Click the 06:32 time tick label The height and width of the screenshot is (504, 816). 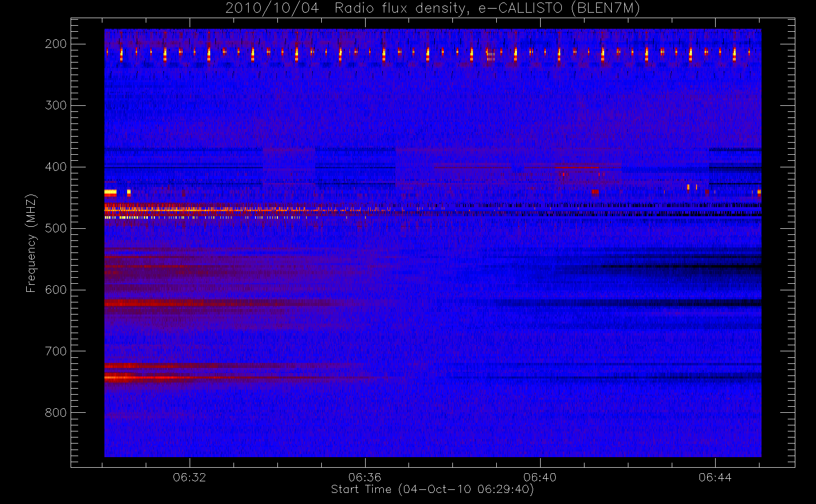[x=190, y=477]
